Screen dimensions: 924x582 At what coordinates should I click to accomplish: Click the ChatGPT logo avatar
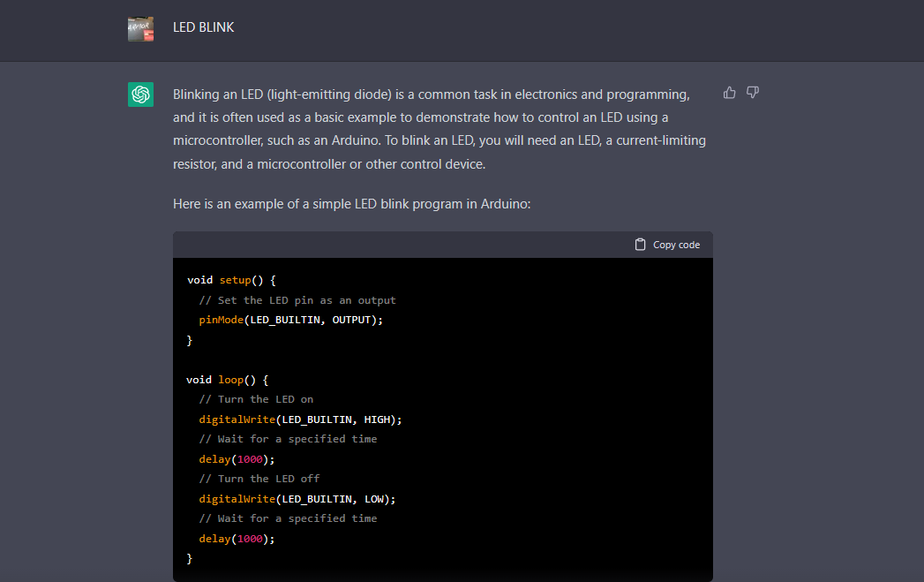pyautogui.click(x=140, y=94)
